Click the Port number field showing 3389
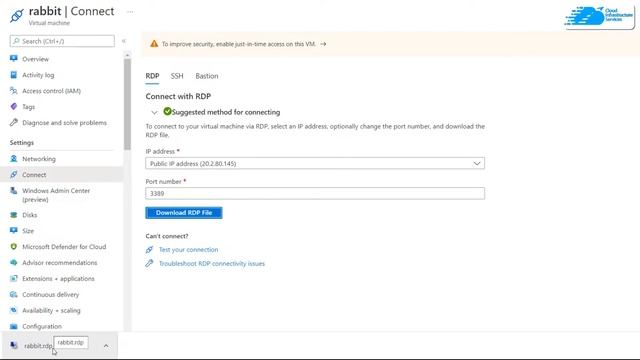Screen dimensions: 640x360 315,193
